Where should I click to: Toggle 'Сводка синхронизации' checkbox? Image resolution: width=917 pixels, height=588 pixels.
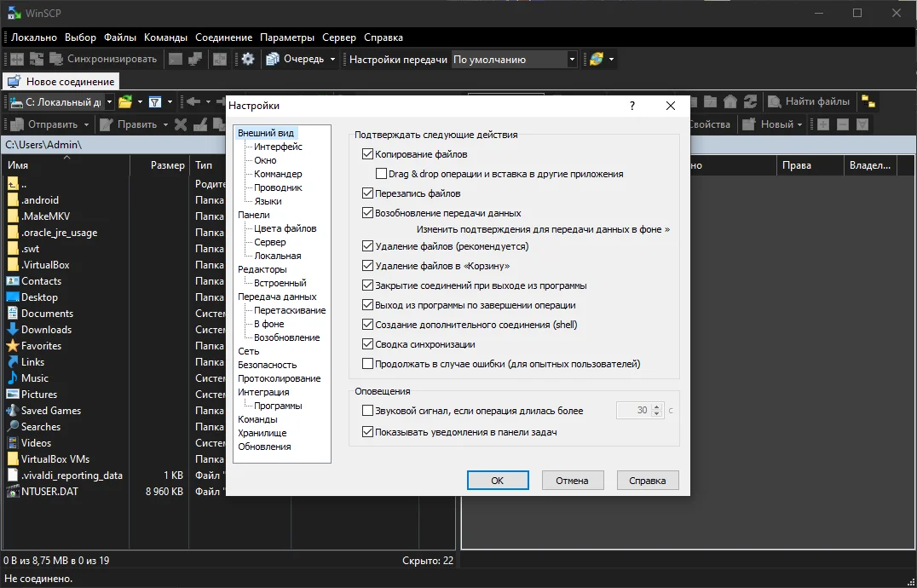[367, 344]
